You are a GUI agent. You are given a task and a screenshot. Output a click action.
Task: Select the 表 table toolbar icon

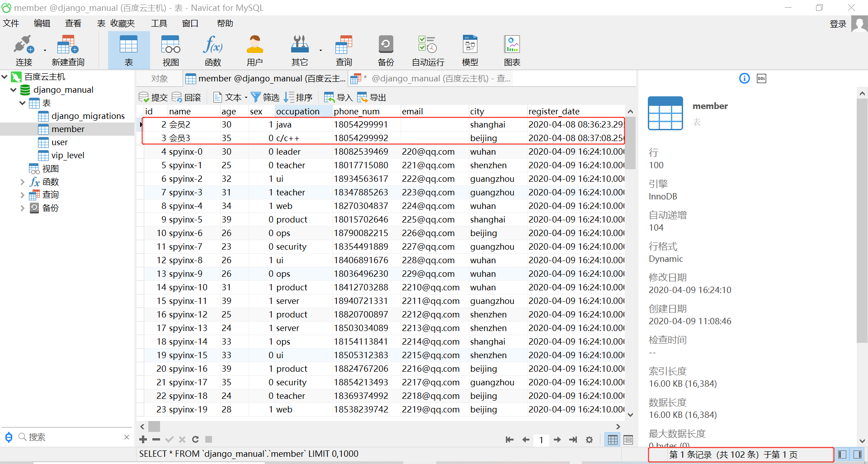128,50
